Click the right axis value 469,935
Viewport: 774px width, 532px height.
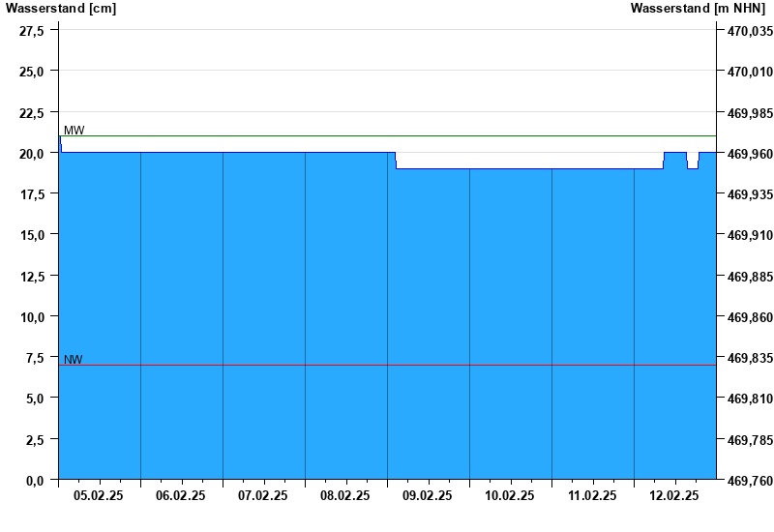pyautogui.click(x=751, y=194)
